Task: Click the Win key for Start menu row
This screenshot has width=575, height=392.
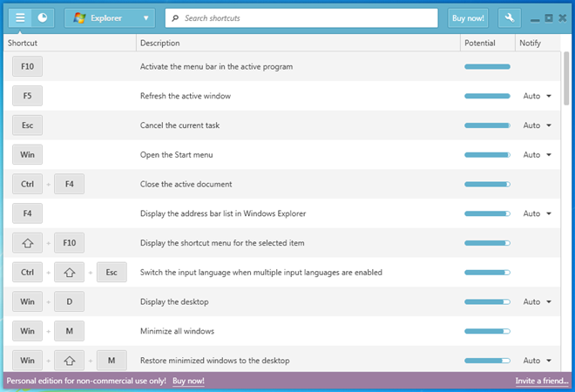Action: pos(27,155)
